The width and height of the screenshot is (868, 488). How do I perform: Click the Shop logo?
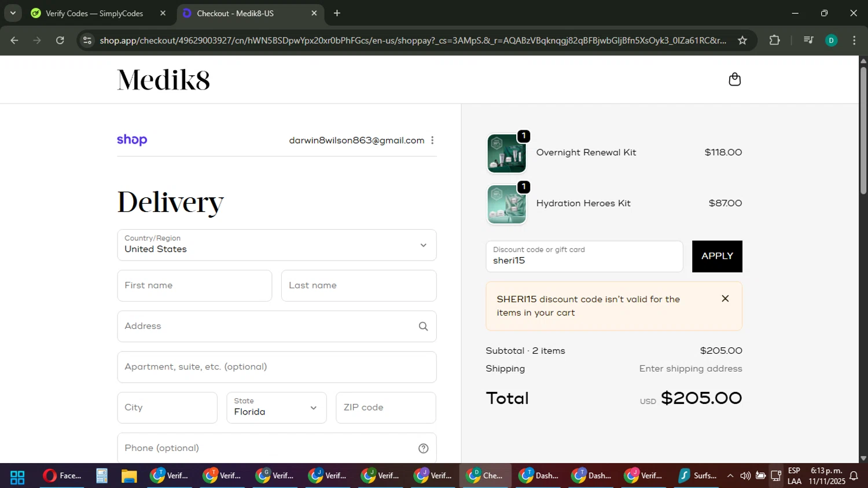coord(132,140)
